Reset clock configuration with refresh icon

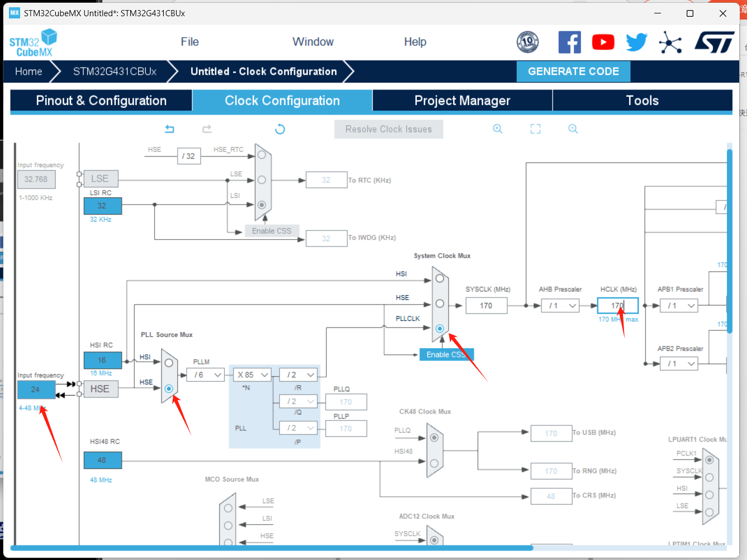point(280,129)
